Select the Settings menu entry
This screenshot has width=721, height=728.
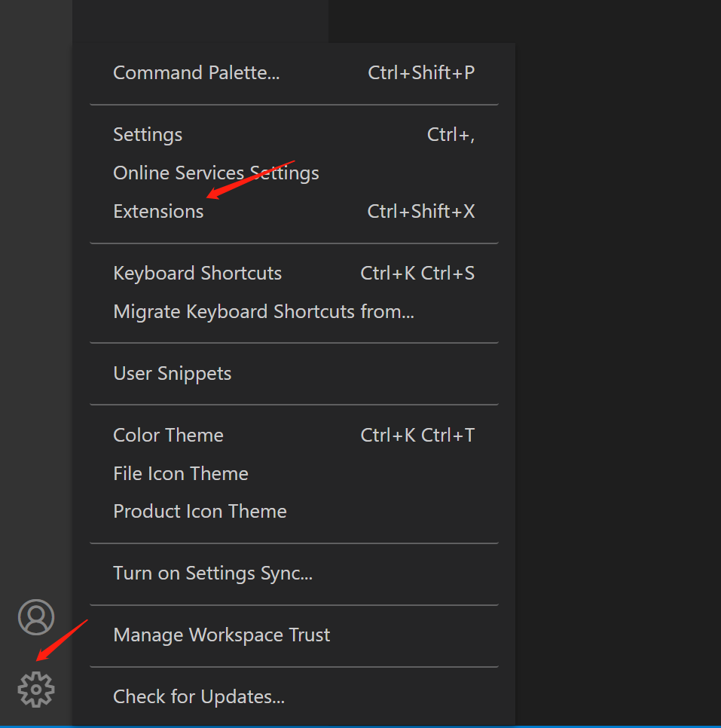pos(148,135)
